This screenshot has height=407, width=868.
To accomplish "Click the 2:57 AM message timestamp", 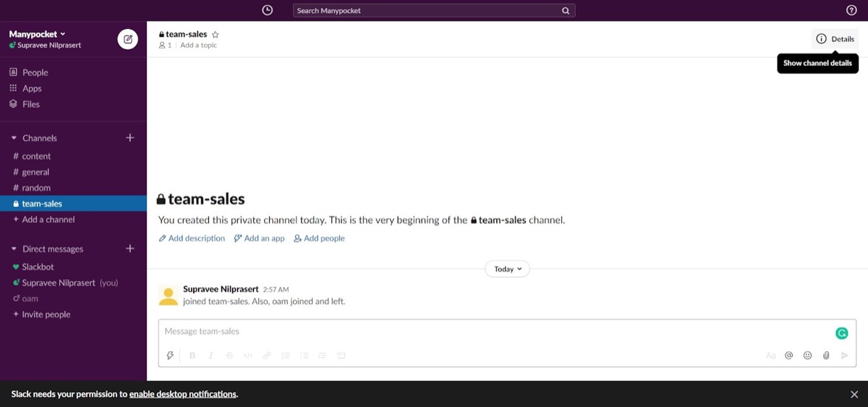I will click(x=276, y=290).
